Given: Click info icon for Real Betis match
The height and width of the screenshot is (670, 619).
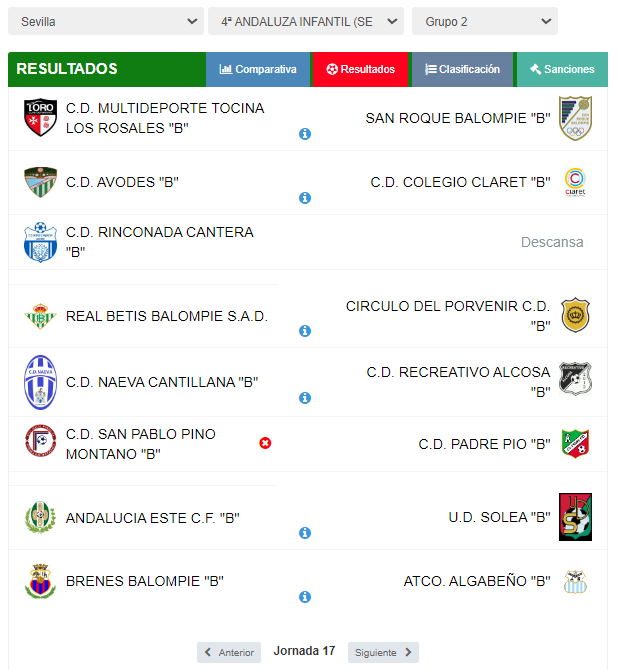Looking at the screenshot, I should pos(305,331).
